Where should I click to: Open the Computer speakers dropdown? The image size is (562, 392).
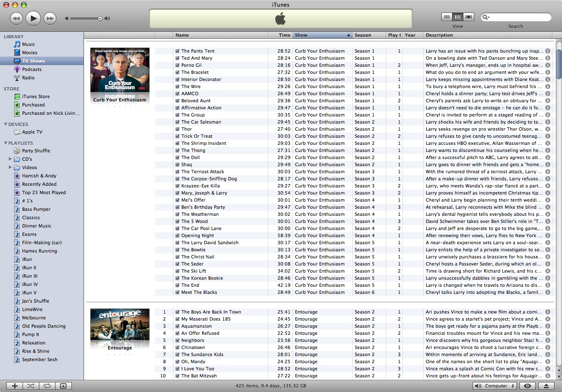point(495,386)
